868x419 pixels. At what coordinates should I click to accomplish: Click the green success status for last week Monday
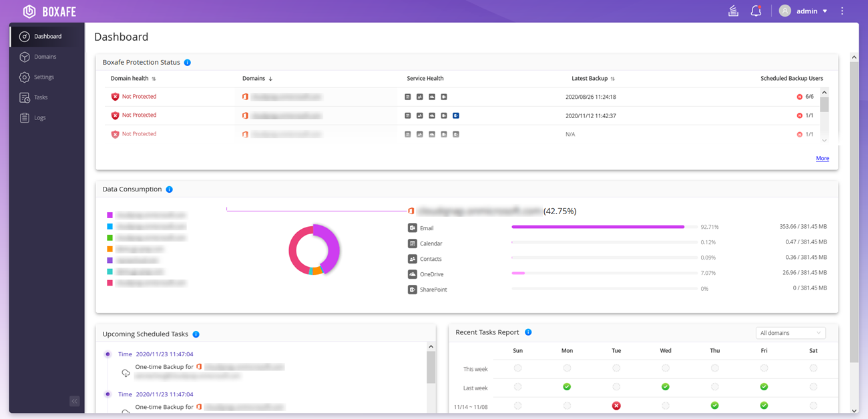567,387
